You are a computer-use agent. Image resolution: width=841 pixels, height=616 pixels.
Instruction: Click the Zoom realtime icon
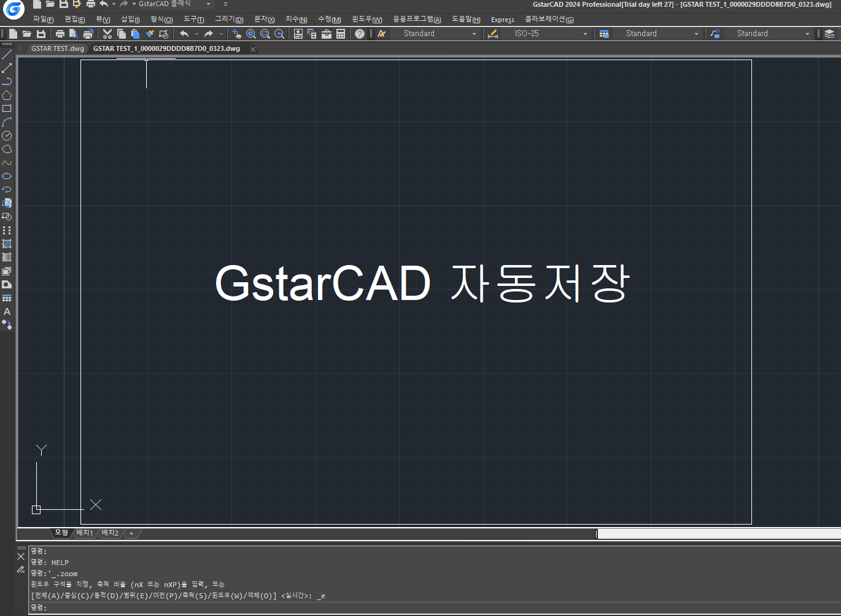[251, 34]
